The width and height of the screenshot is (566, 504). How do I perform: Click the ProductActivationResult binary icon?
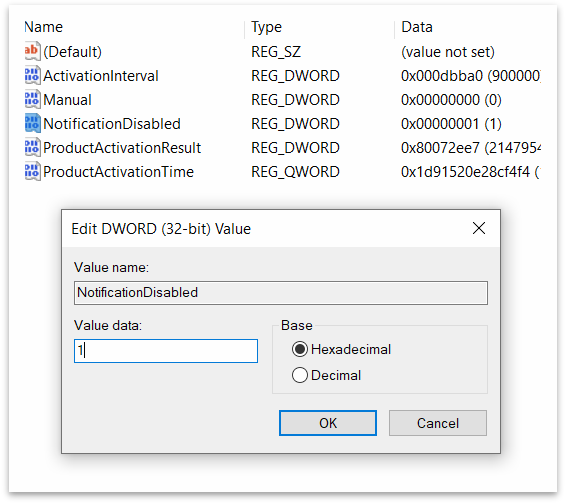pos(32,148)
